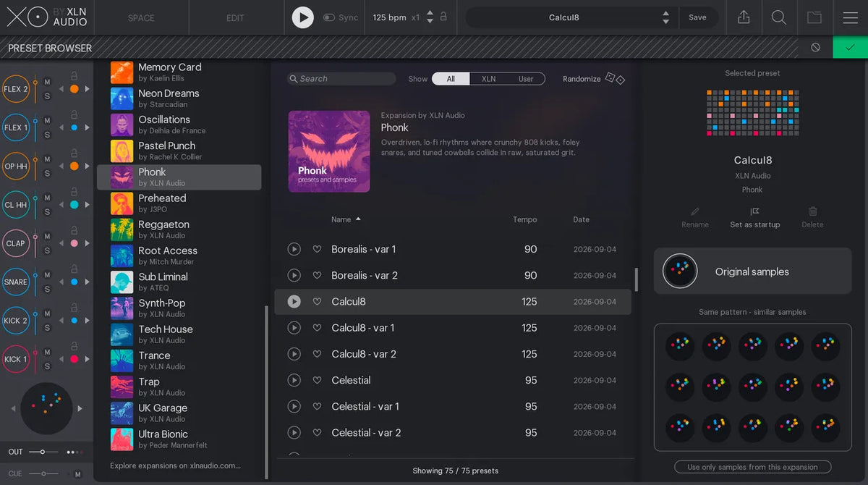Show All presets filter
This screenshot has height=485, width=868.
[x=451, y=79]
